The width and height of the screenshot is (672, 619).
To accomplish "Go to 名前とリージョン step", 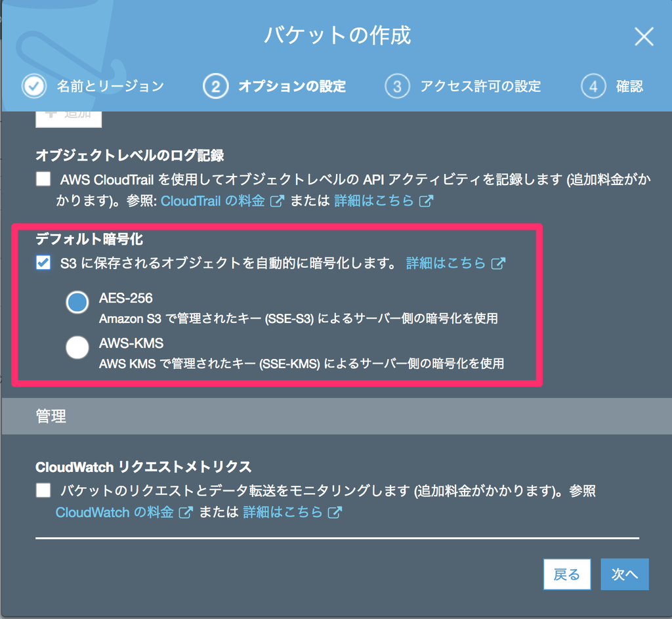I will click(x=110, y=86).
